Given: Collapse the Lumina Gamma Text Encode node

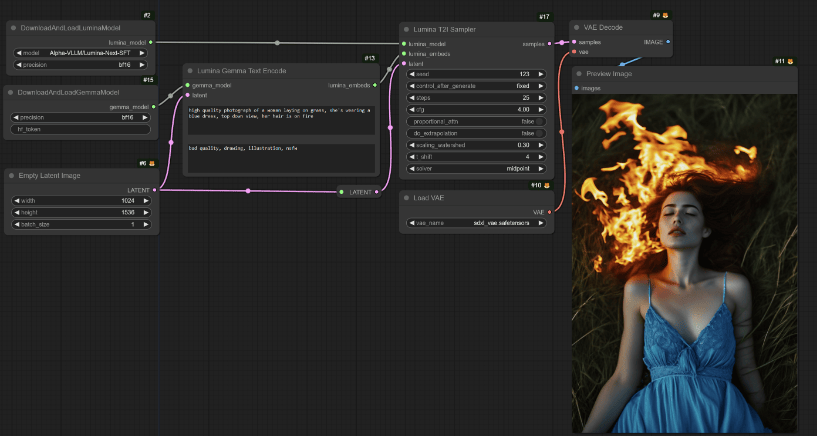Looking at the screenshot, I should coord(190,71).
